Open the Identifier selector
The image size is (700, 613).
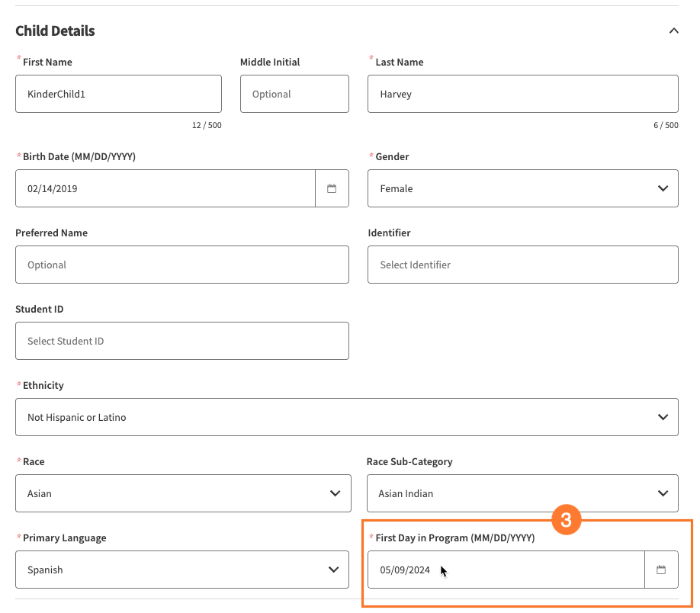click(x=522, y=265)
